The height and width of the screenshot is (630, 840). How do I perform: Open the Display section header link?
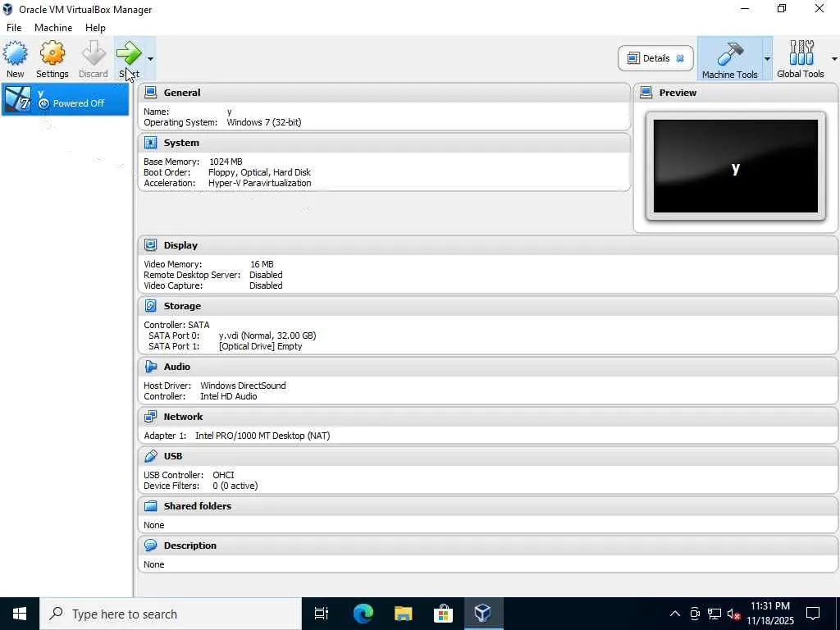pyautogui.click(x=180, y=245)
